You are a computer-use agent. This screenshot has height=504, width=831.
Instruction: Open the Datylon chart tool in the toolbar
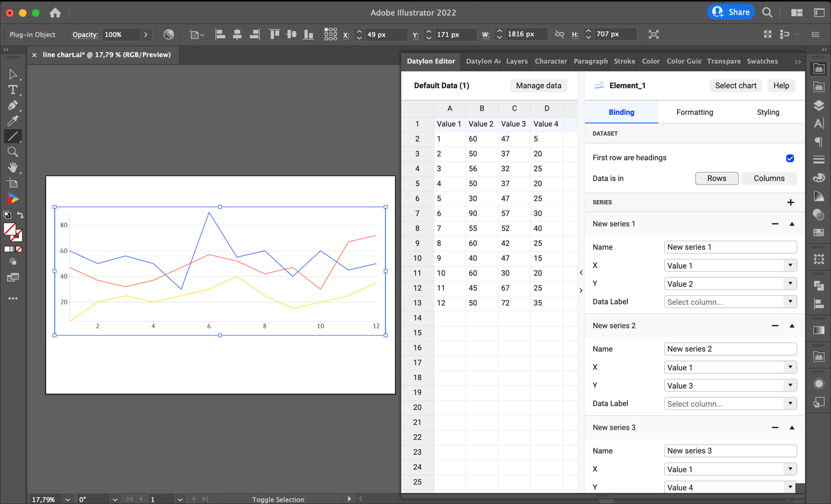13,199
